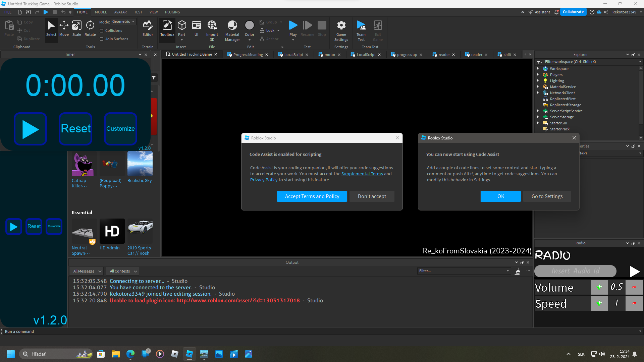Select ReplicatedStorage in Explorer
The image size is (644, 362).
565,105
